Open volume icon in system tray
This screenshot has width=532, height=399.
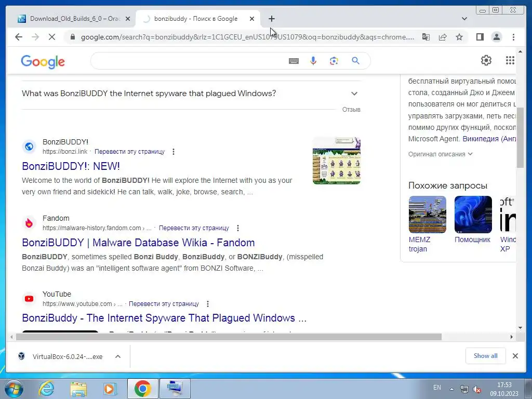tap(477, 389)
